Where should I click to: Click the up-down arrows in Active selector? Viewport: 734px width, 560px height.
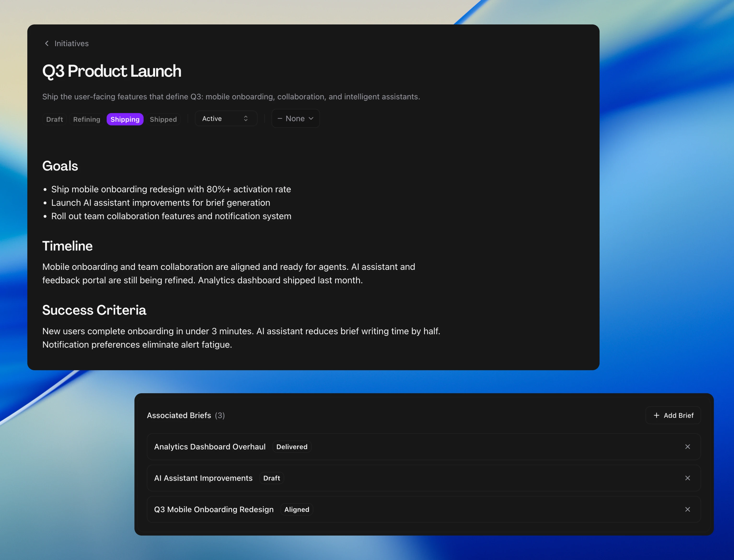246,119
